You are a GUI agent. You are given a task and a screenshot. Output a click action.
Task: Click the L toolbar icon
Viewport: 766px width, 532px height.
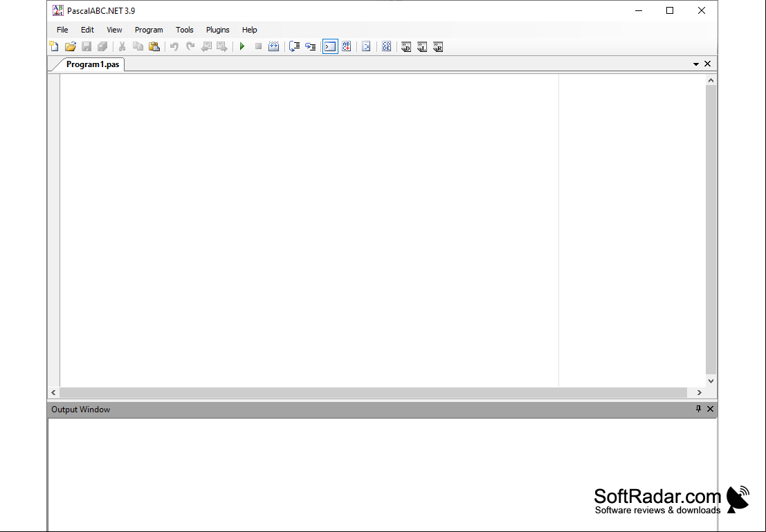(422, 46)
